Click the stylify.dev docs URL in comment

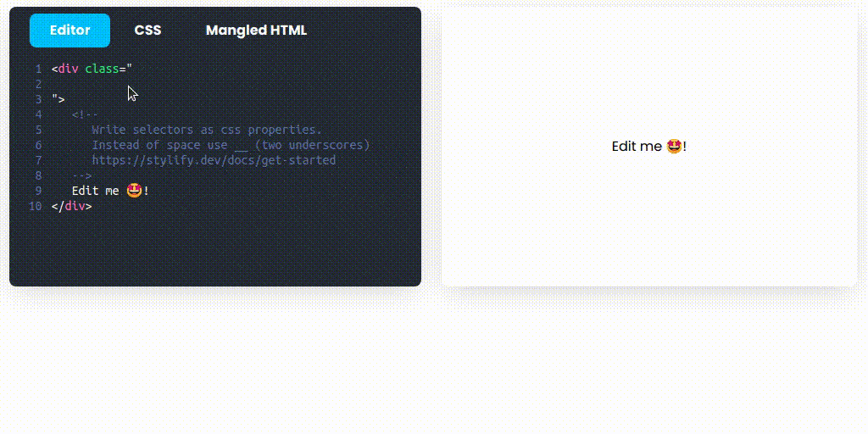coord(214,160)
